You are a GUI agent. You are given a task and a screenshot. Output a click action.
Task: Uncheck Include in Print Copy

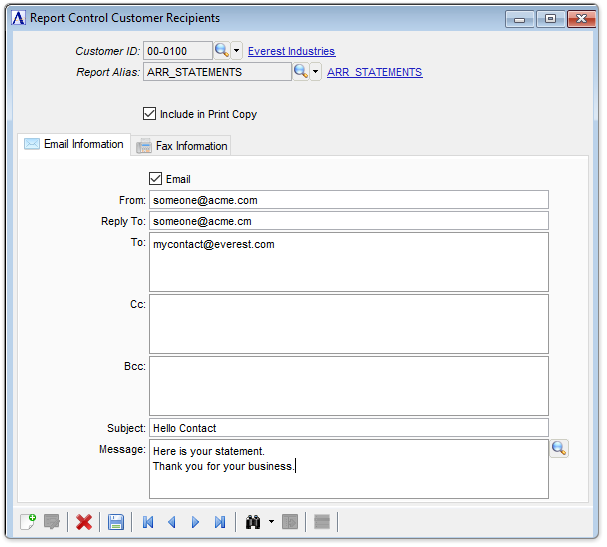[x=150, y=114]
